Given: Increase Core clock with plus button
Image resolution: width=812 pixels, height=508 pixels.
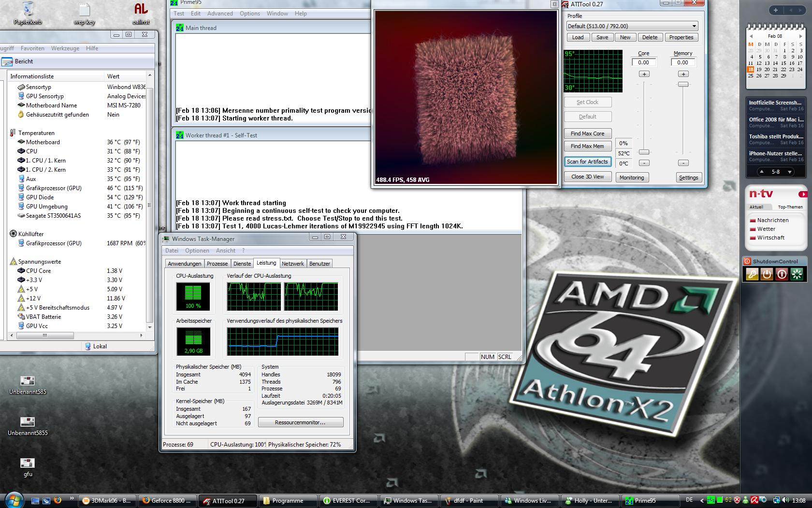Looking at the screenshot, I should click(x=644, y=74).
